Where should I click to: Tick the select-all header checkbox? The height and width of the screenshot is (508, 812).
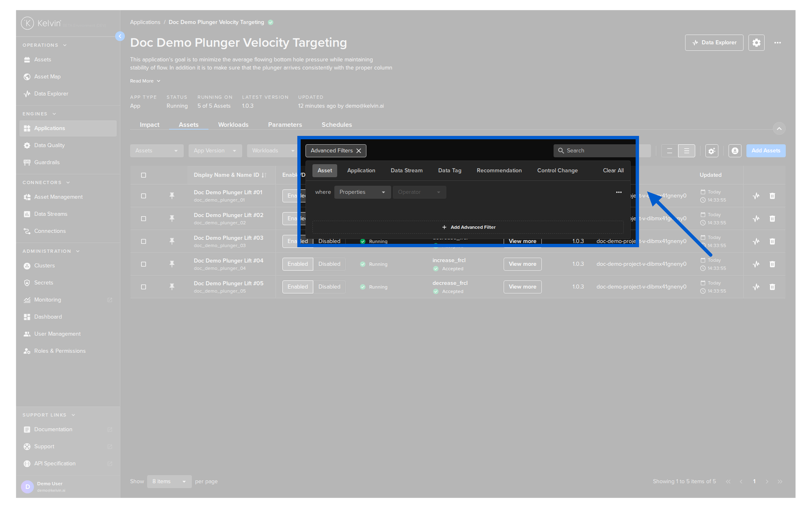[x=143, y=175]
